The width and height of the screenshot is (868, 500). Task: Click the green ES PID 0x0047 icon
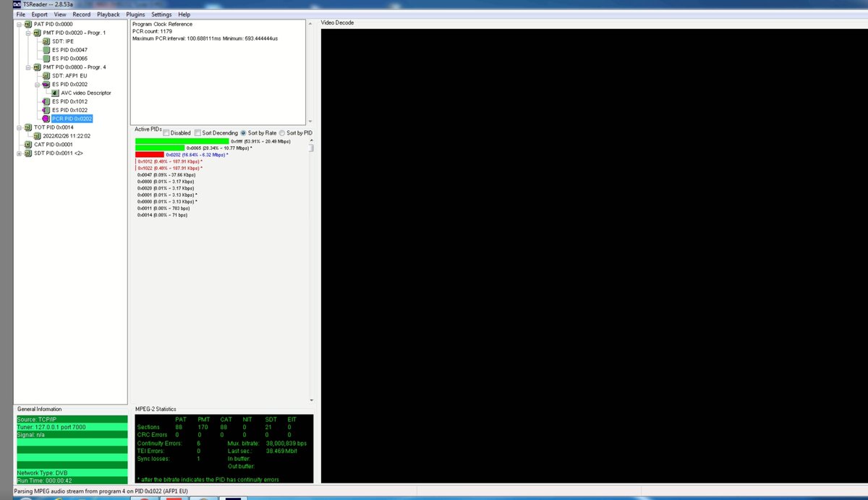[x=46, y=50]
